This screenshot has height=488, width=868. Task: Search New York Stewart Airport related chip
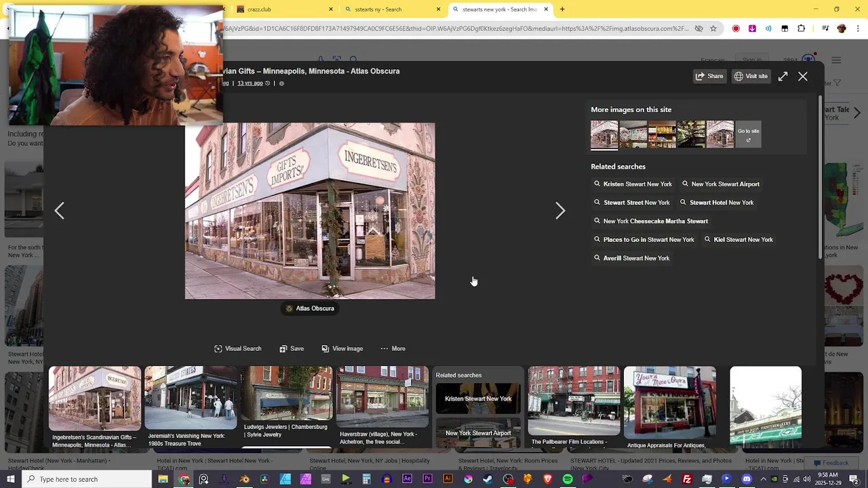[x=720, y=184]
